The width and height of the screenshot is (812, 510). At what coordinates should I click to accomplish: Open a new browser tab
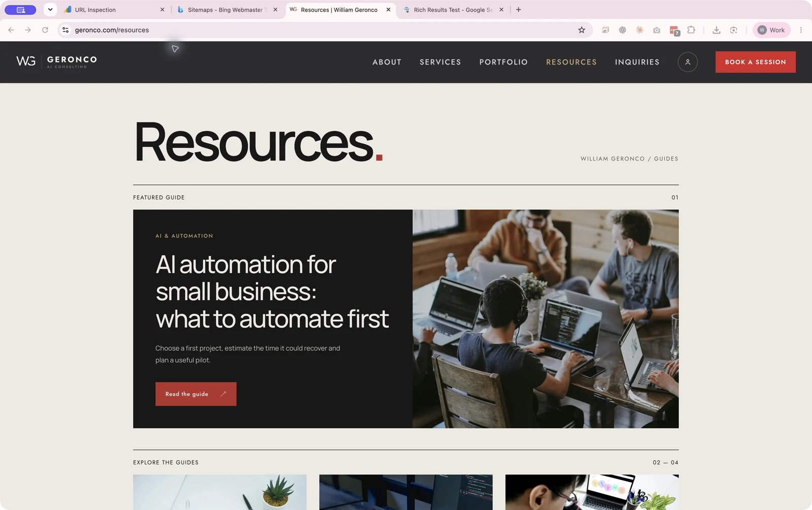click(518, 10)
